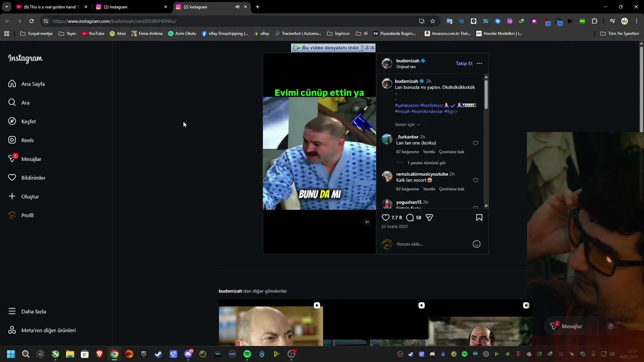The width and height of the screenshot is (644, 362).
Task: Open Sosyal medya bookmark folder
Action: [36, 34]
